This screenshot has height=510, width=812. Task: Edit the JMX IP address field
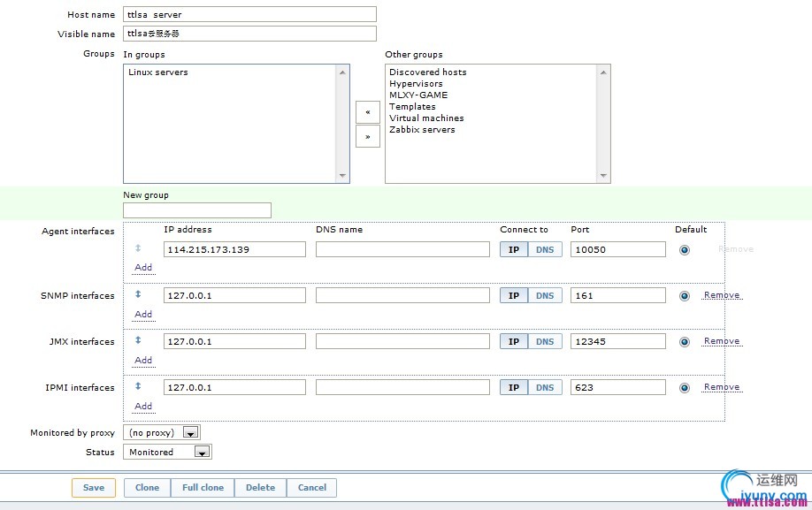[x=234, y=341]
